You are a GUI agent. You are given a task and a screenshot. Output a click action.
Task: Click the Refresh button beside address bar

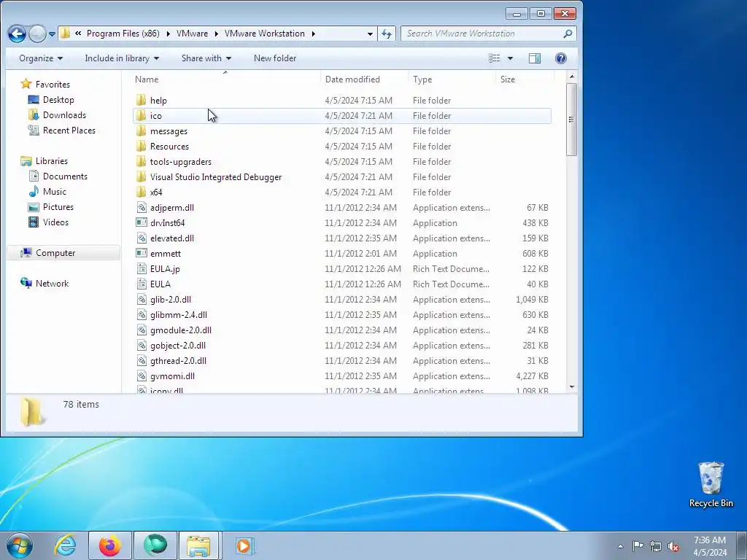click(387, 34)
